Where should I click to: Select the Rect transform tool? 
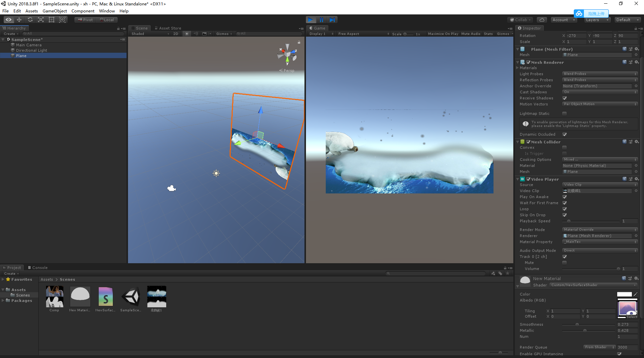point(51,19)
